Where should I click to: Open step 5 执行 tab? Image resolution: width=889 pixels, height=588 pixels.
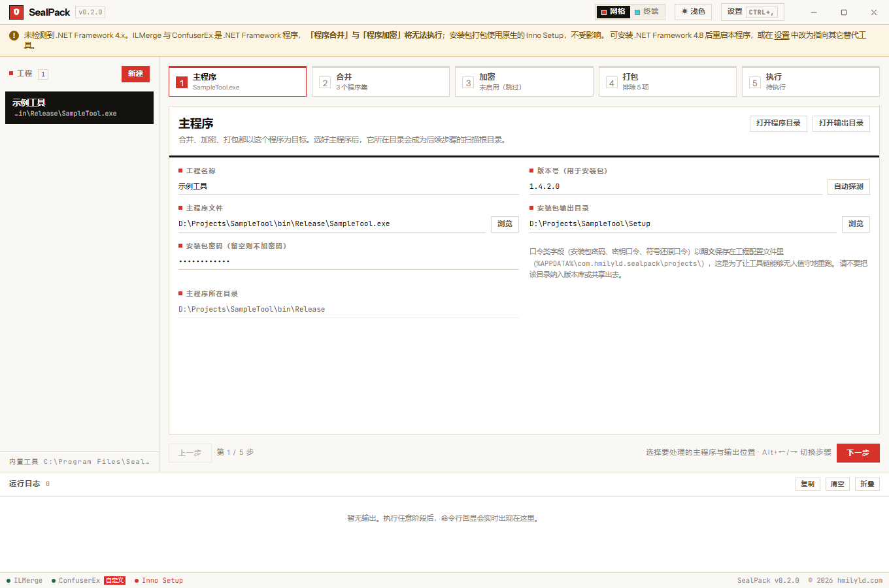tap(811, 82)
